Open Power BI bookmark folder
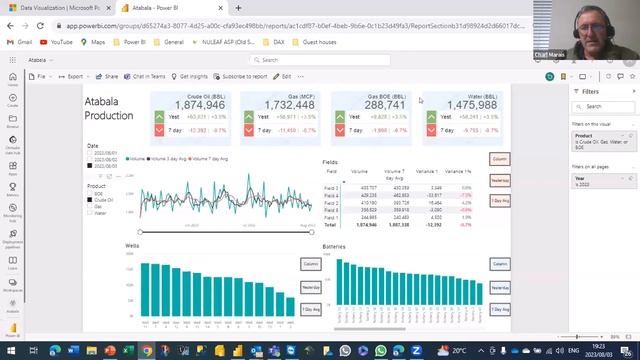Screen dimensions: 640x360 [129, 42]
